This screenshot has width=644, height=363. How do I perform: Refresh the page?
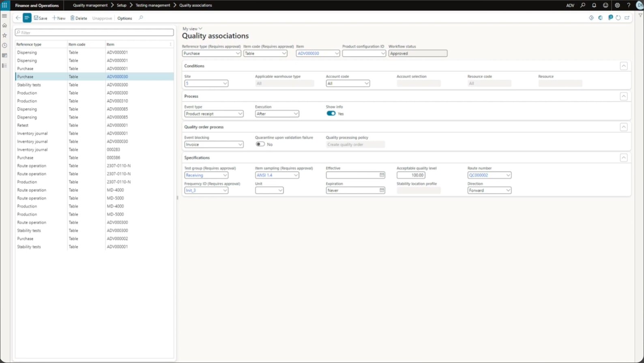(618, 18)
